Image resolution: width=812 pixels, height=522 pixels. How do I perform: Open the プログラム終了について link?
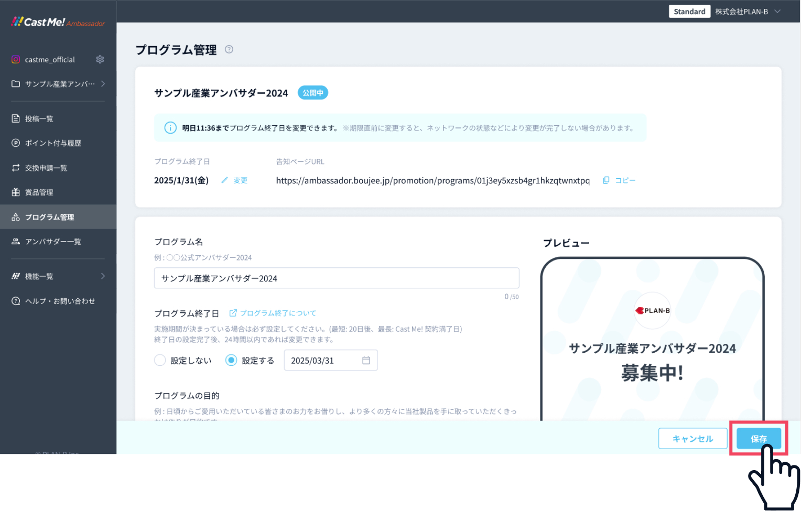[278, 313]
